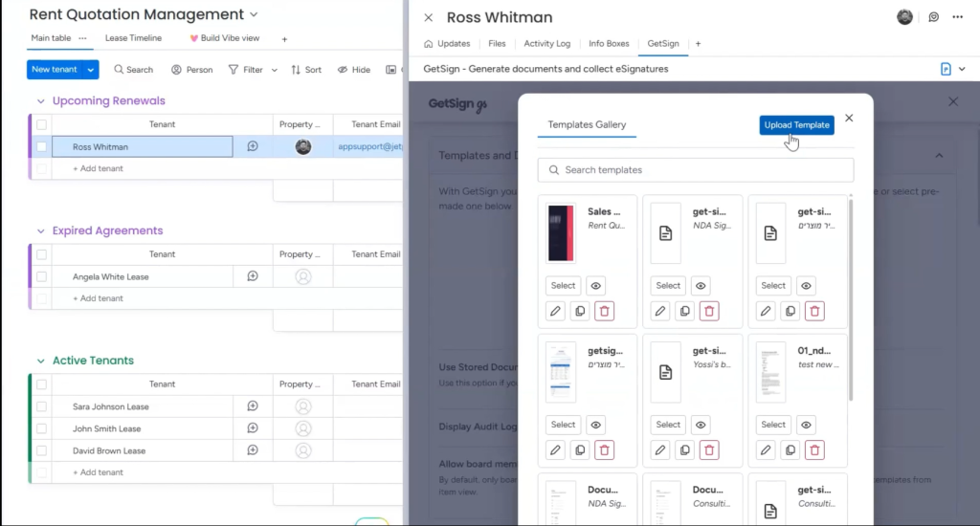
Task: Edit the Sales template with the pencil icon
Action: point(555,311)
